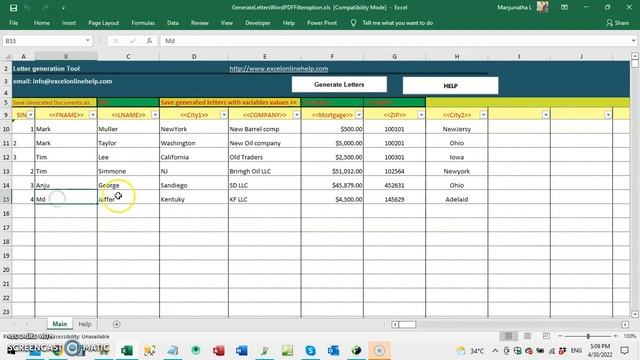Screen dimensions: 640x360
Task: Click the zoom in plus button
Action: point(616,336)
